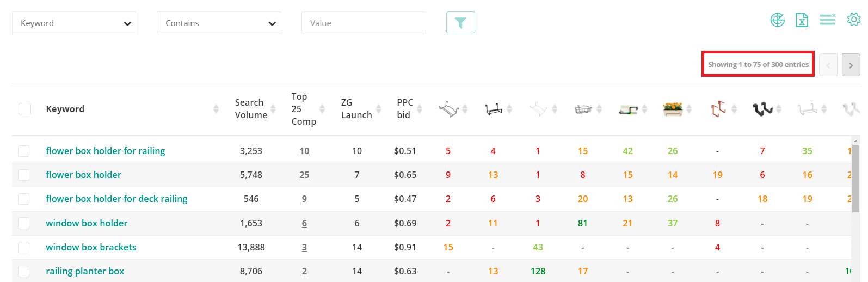Click Top 25 Comp value 25 link
This screenshot has width=868, height=282.
(304, 175)
